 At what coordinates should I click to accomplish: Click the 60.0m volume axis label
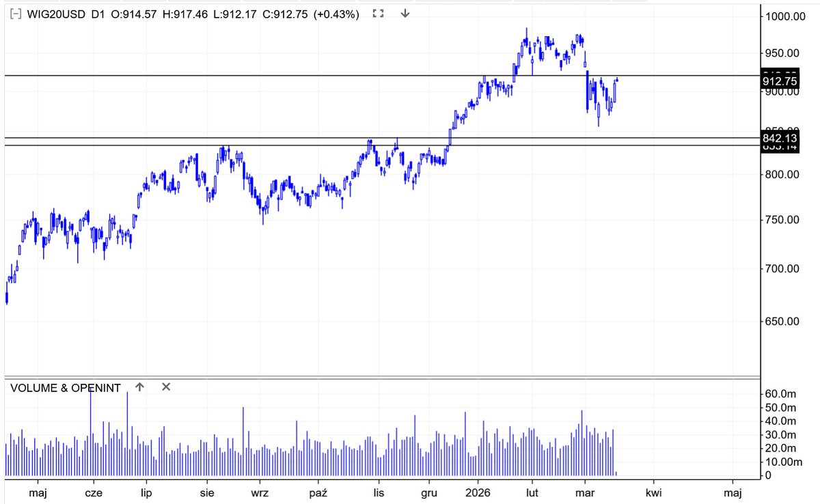(781, 393)
